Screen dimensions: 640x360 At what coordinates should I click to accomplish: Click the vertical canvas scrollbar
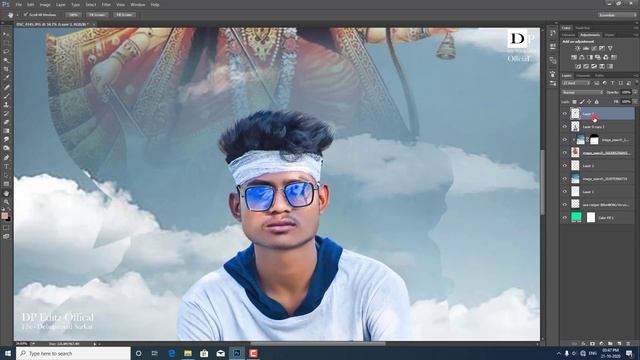(542, 182)
